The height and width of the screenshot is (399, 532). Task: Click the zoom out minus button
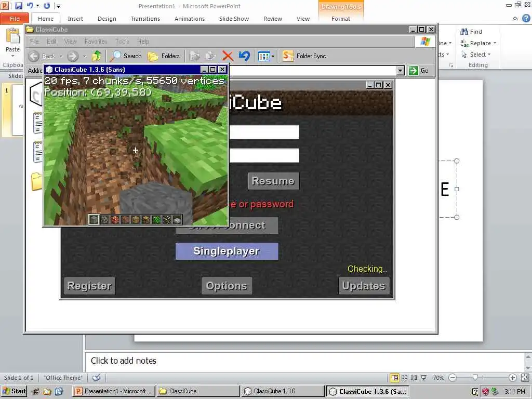point(453,378)
